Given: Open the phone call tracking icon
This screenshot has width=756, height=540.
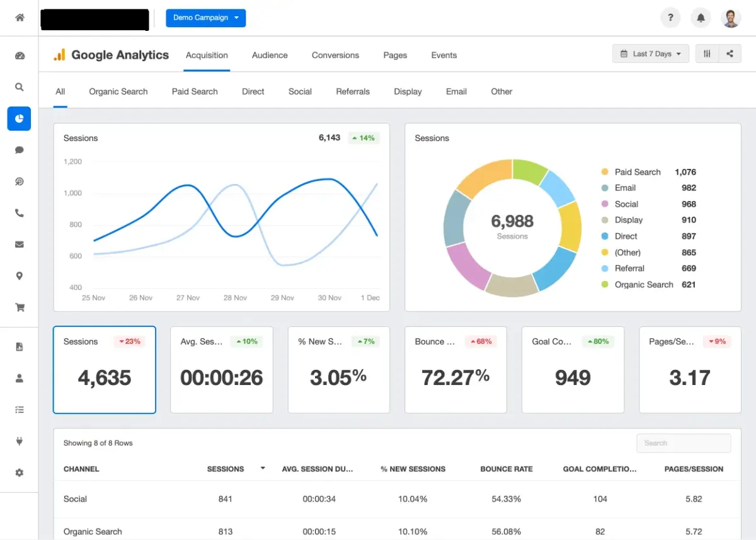Looking at the screenshot, I should pos(20,213).
